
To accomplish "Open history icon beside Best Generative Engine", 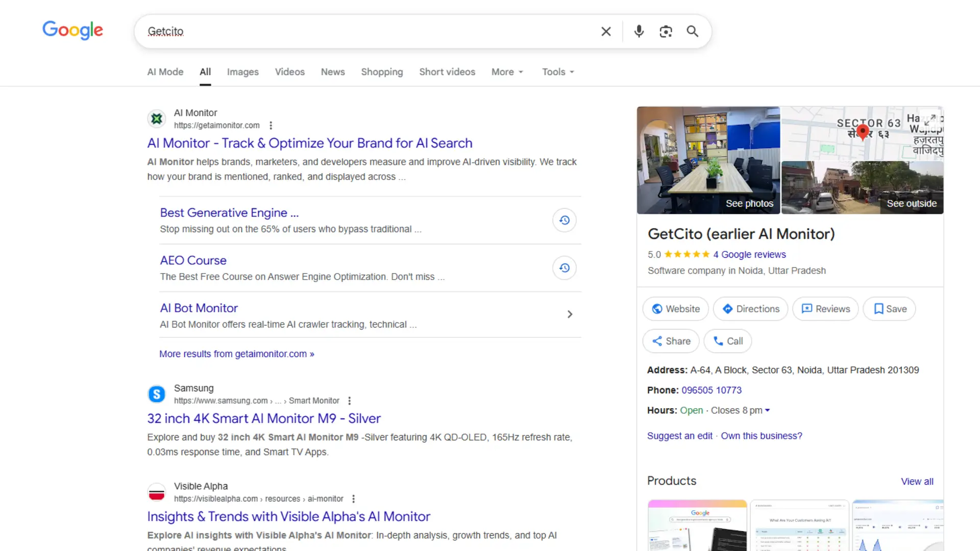I will (x=564, y=220).
